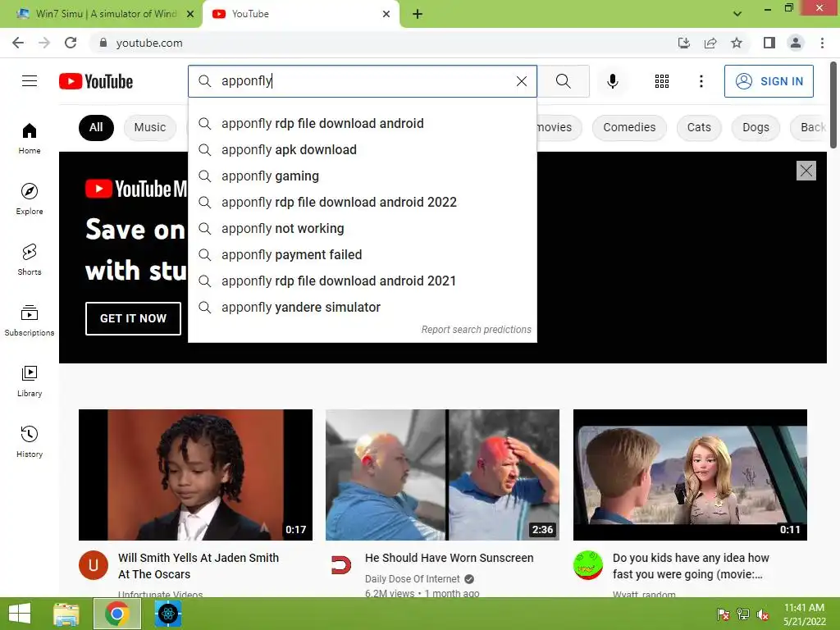Click the magnifier search submit button
The image size is (840, 630).
tap(563, 81)
